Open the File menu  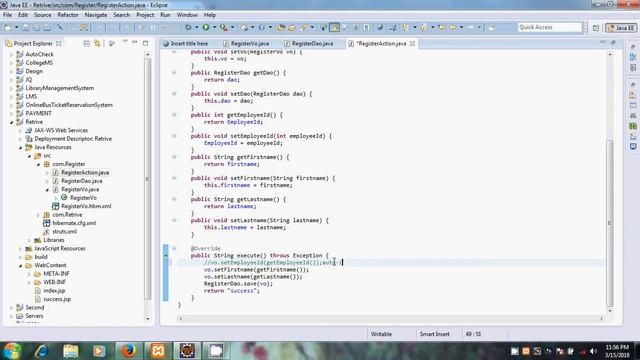[x=7, y=15]
